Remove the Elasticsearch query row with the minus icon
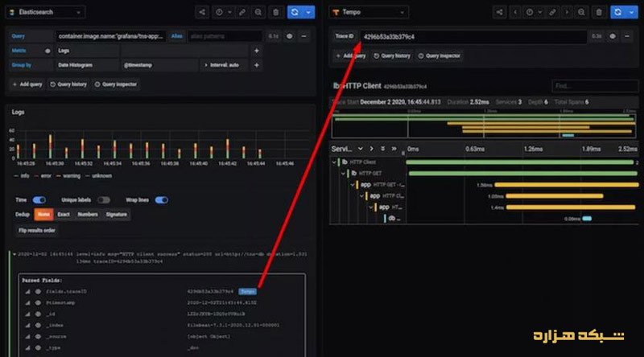This screenshot has width=644, height=357. pos(304,36)
